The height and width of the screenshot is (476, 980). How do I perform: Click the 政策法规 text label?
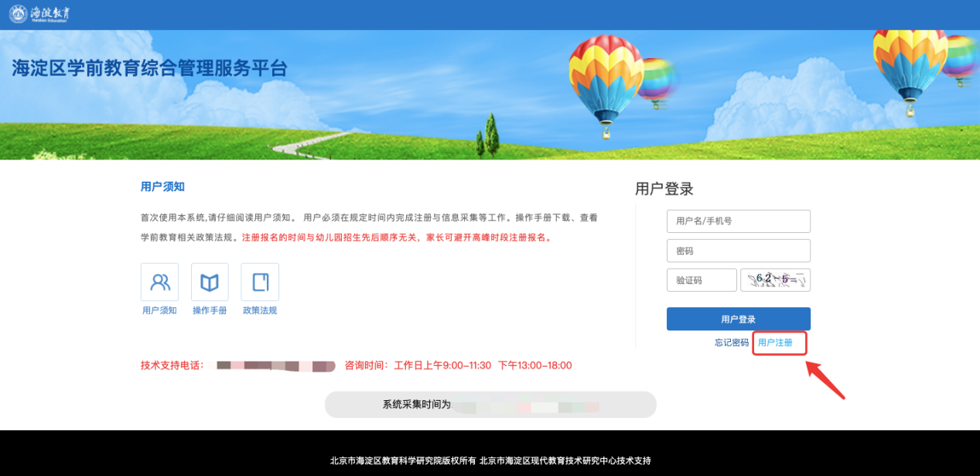[260, 310]
